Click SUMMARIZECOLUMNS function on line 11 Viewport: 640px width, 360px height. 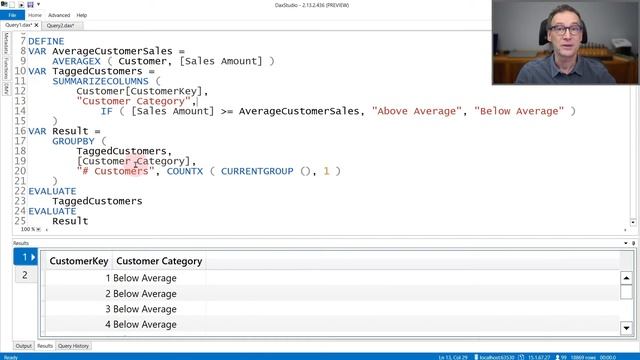[x=100, y=81]
